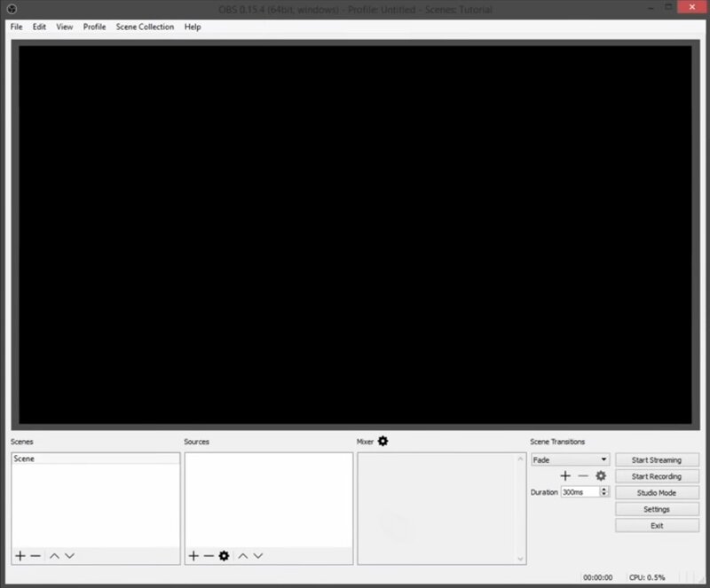Image resolution: width=710 pixels, height=588 pixels.
Task: Move source down in Sources list
Action: (258, 555)
